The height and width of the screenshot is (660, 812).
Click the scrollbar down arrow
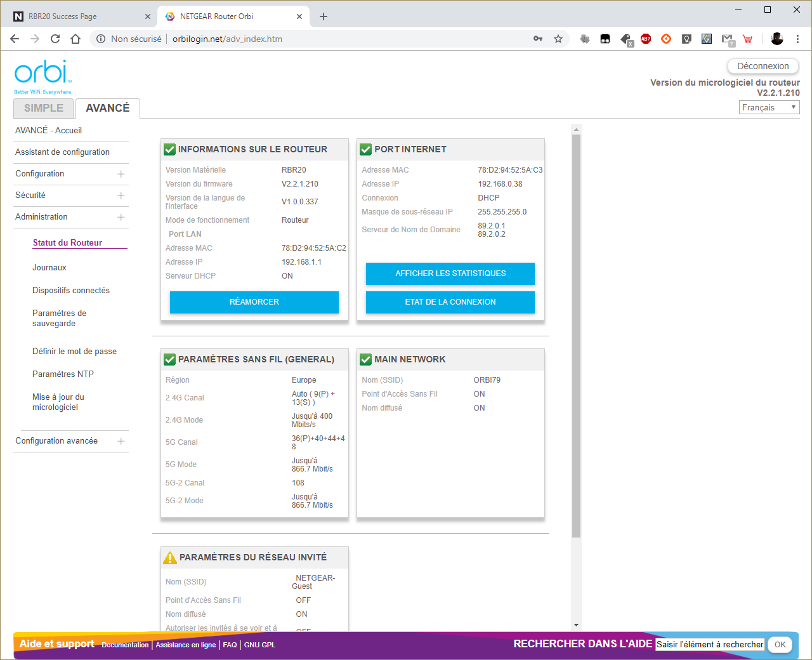coord(576,626)
